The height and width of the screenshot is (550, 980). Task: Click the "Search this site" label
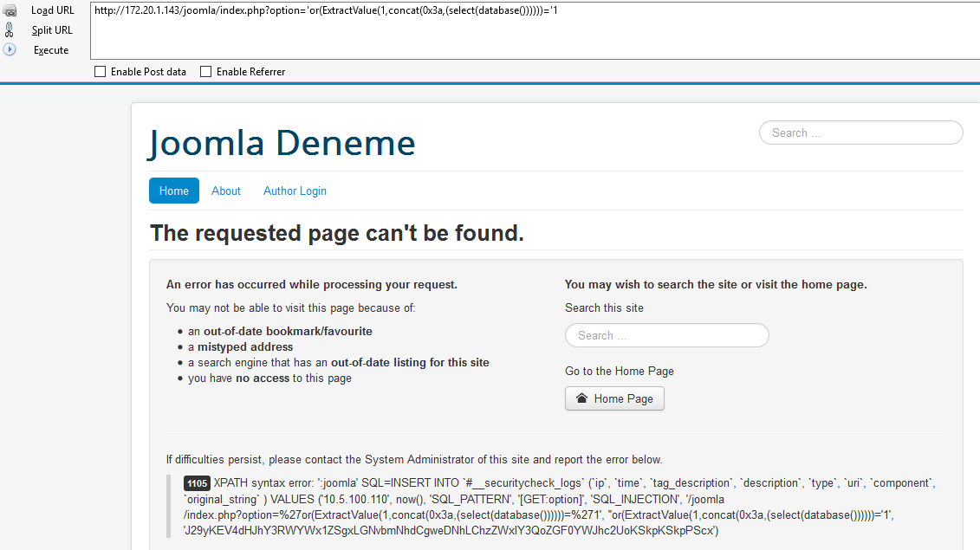(604, 308)
